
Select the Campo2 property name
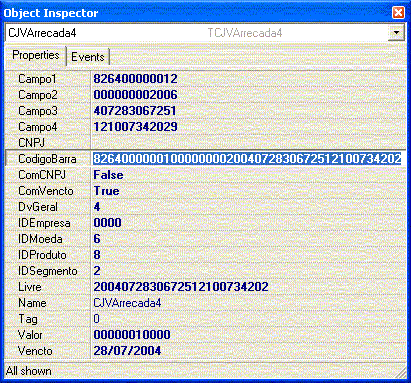coord(38,95)
